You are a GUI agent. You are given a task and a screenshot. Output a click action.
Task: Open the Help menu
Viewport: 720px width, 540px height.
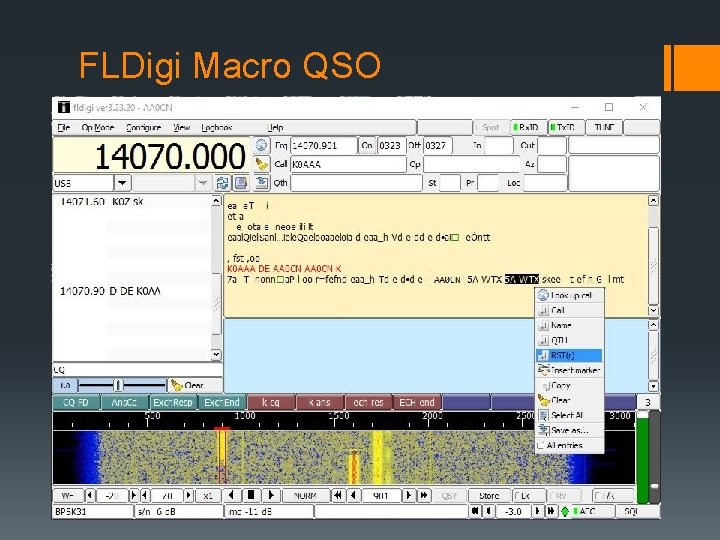(275, 127)
